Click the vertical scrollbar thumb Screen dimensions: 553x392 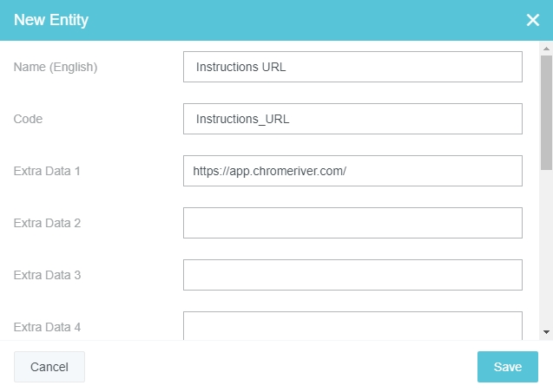(x=546, y=113)
